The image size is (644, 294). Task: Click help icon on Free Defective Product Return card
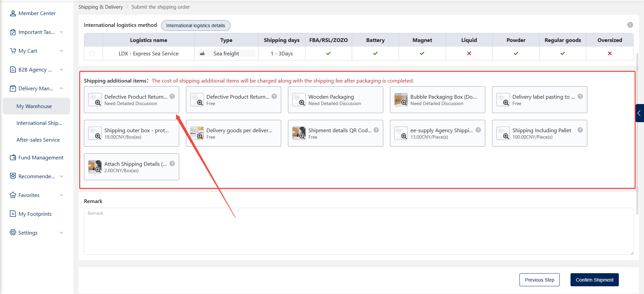click(x=274, y=96)
